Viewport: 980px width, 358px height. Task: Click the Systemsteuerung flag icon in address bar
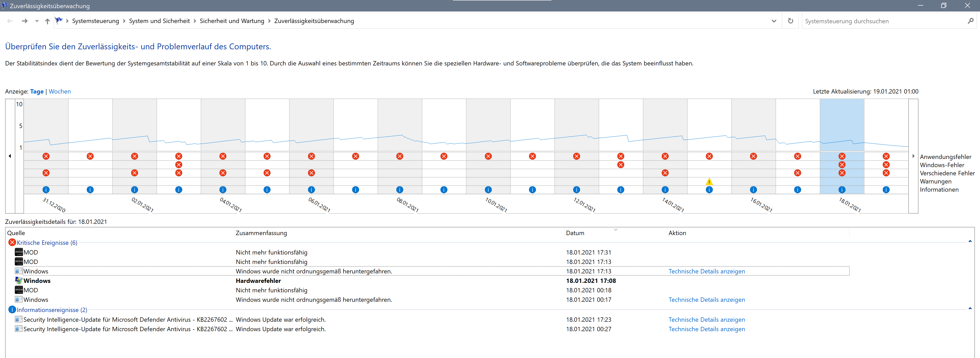(x=59, y=20)
